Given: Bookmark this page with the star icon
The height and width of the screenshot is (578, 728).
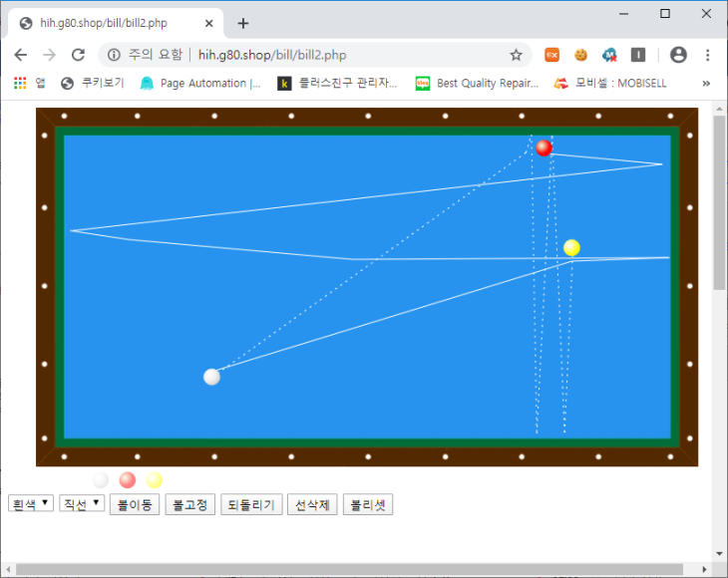Looking at the screenshot, I should [x=516, y=55].
